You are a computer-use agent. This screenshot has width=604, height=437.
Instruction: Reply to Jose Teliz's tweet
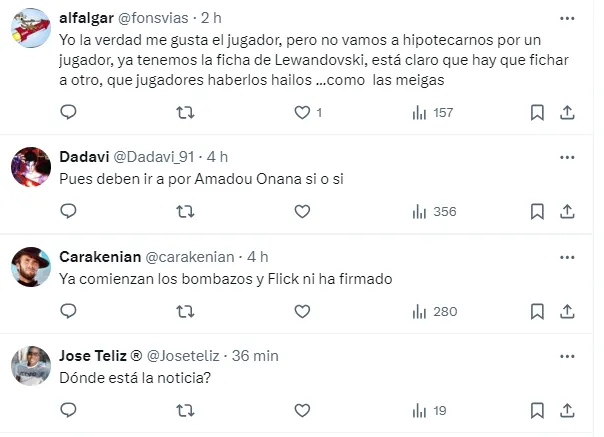pos(68,409)
